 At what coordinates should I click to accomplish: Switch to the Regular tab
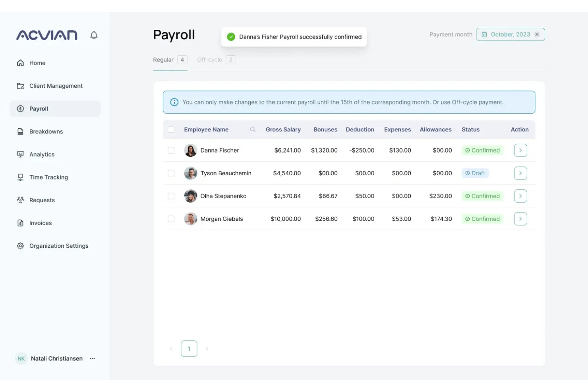[x=170, y=60]
